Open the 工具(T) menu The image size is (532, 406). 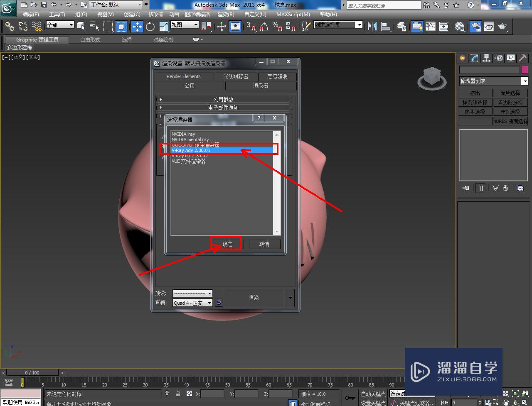[57, 14]
